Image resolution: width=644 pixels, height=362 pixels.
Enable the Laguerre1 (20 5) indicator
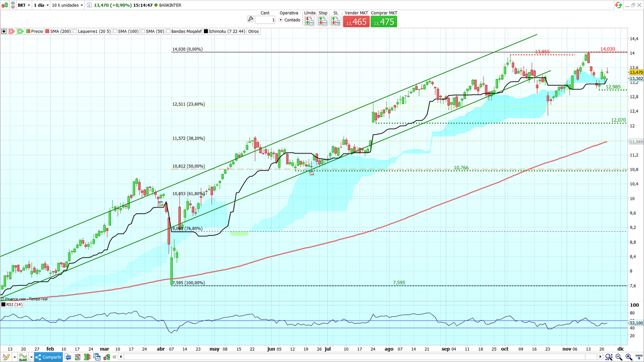coord(92,31)
